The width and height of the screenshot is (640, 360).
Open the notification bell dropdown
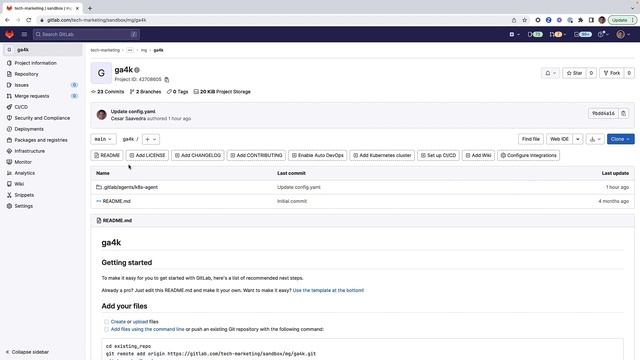tap(550, 73)
